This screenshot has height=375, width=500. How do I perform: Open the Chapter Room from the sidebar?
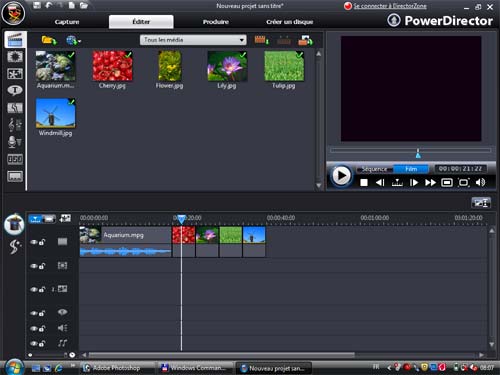(15, 159)
